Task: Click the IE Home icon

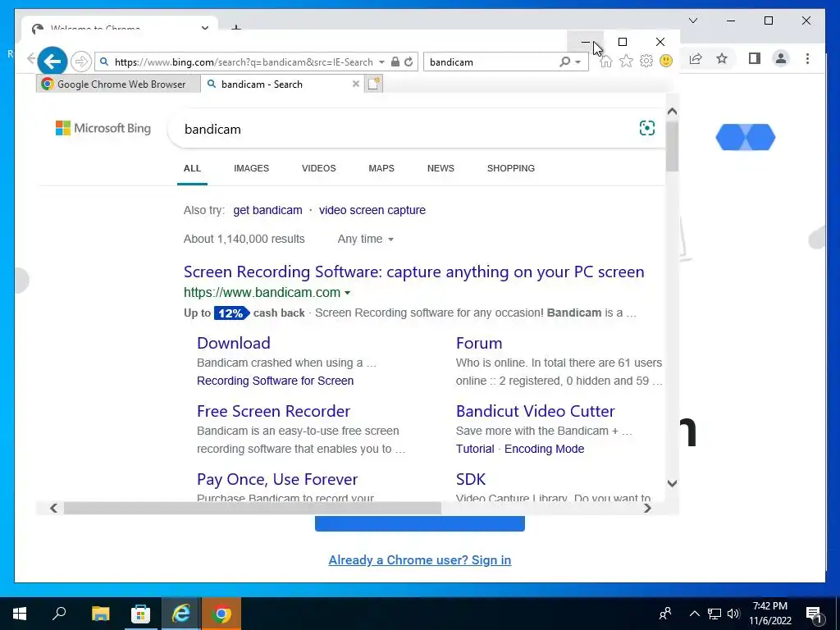Action: pos(606,61)
